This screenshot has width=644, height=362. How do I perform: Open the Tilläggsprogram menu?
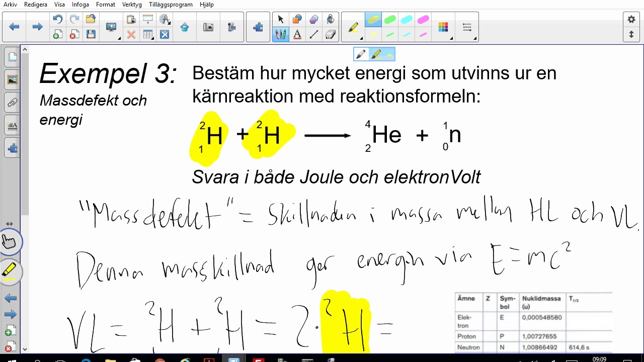[x=171, y=5]
